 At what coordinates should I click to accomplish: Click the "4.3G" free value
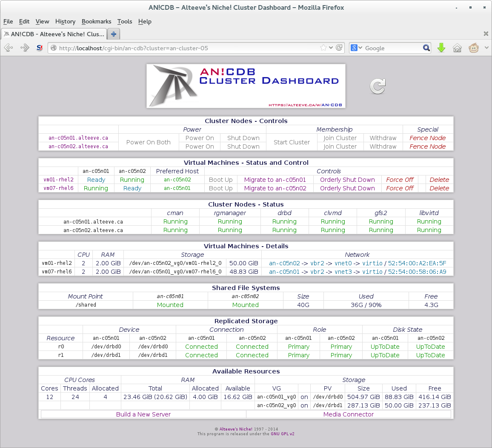point(431,305)
